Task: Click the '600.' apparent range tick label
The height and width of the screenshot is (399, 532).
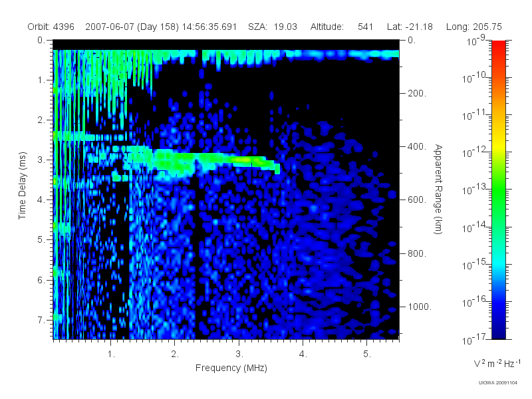Action: [x=417, y=200]
